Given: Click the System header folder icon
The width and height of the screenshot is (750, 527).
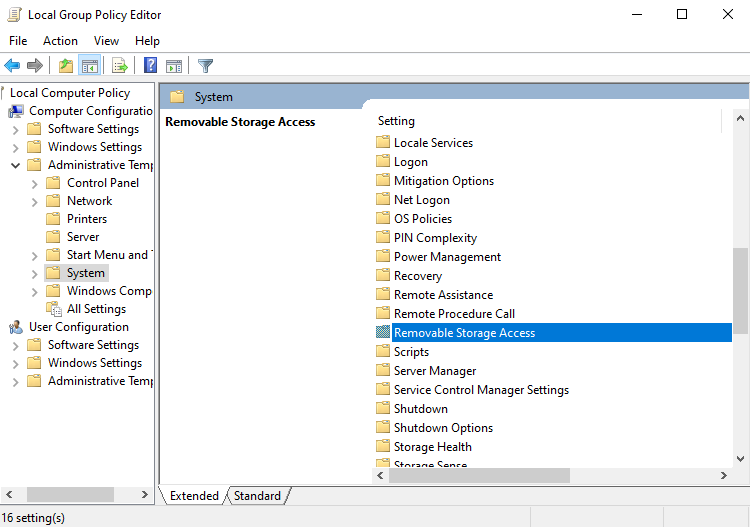Looking at the screenshot, I should (x=177, y=97).
